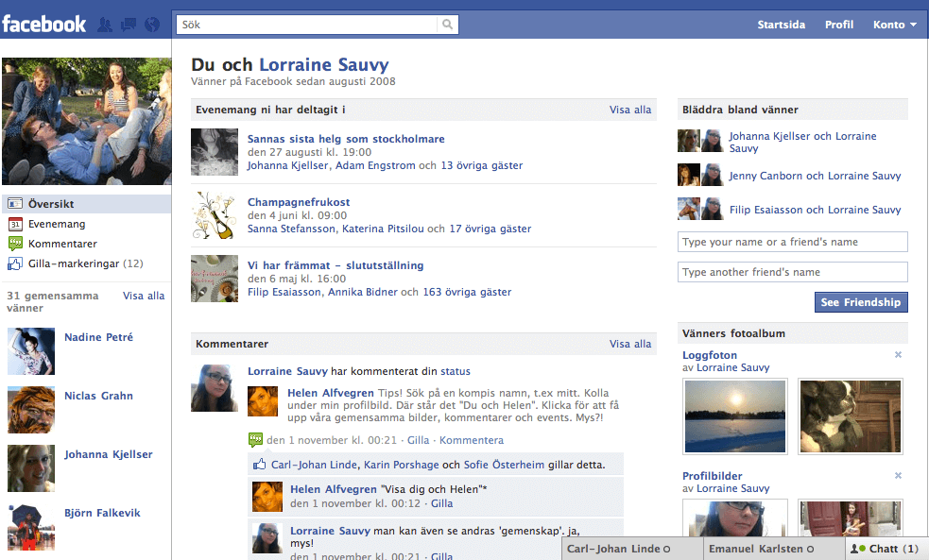Click the Översikt sidebar icon

15,204
